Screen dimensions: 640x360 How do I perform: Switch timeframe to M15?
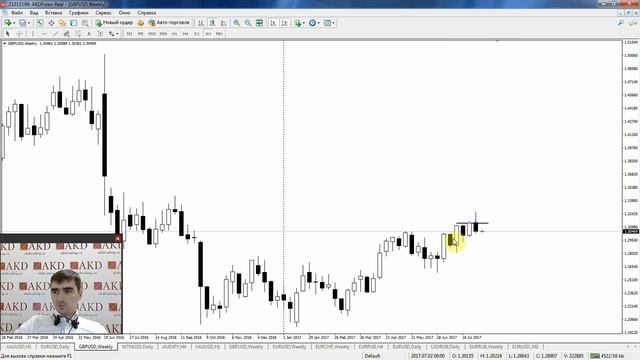pos(152,33)
